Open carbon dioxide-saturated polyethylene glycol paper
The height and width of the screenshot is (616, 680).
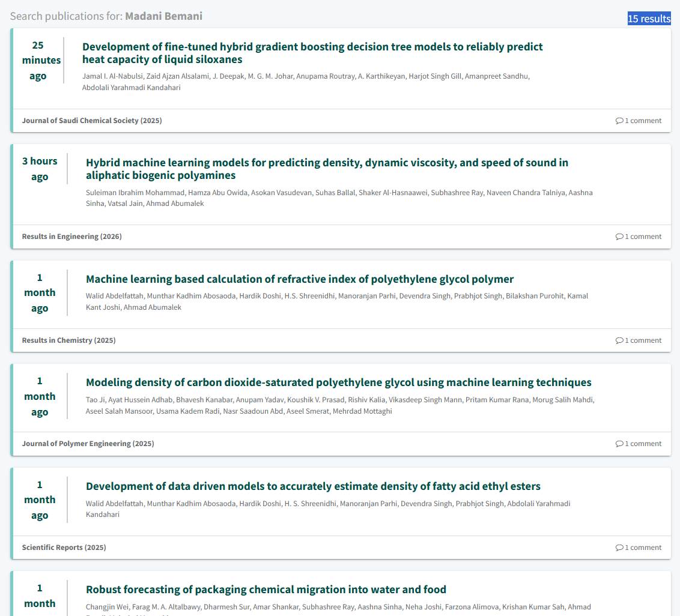click(x=338, y=382)
